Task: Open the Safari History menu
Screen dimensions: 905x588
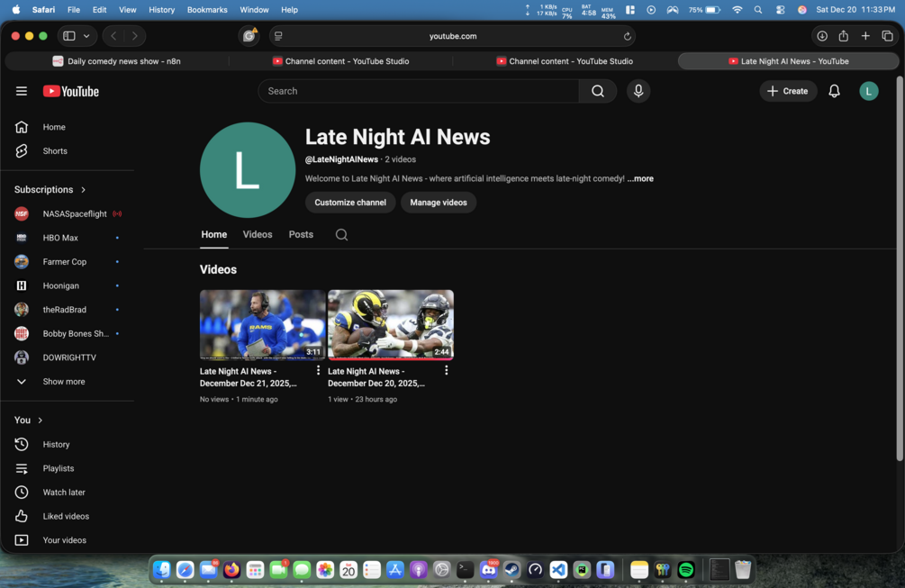Action: point(161,10)
